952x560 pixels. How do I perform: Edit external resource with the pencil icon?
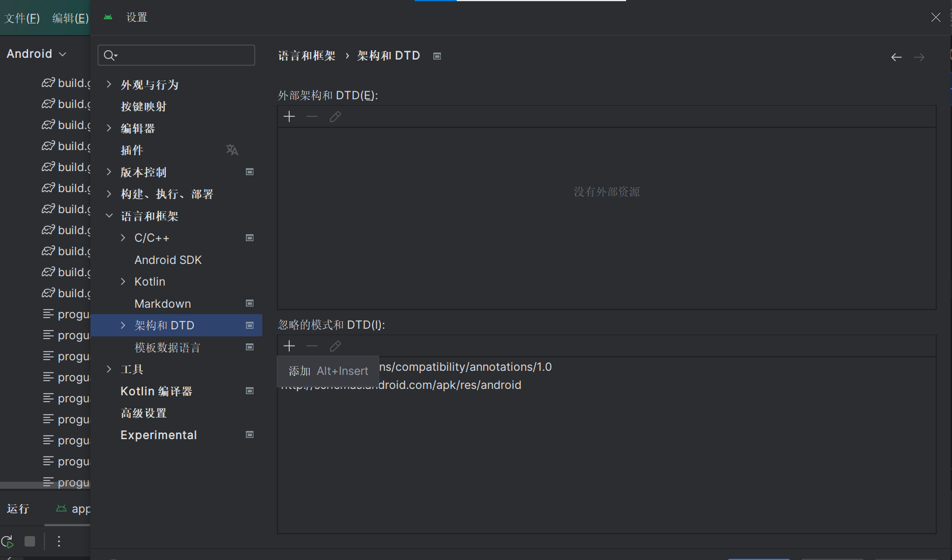(335, 116)
